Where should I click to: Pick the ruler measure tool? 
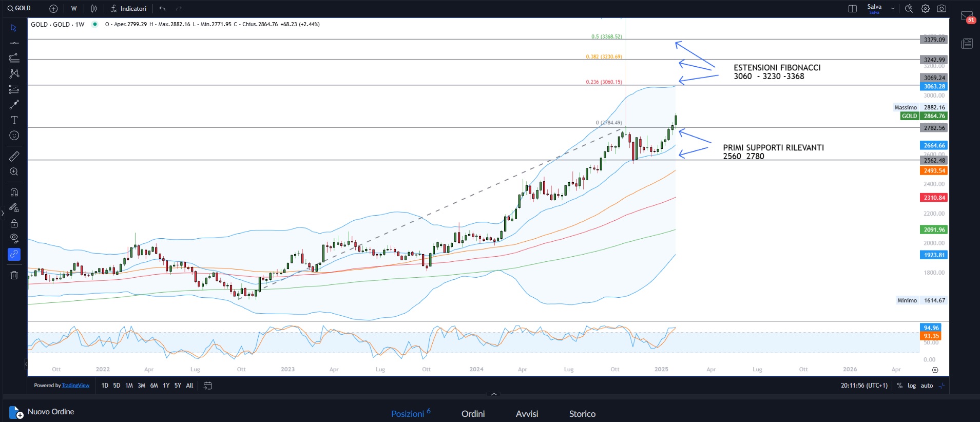[x=14, y=156]
